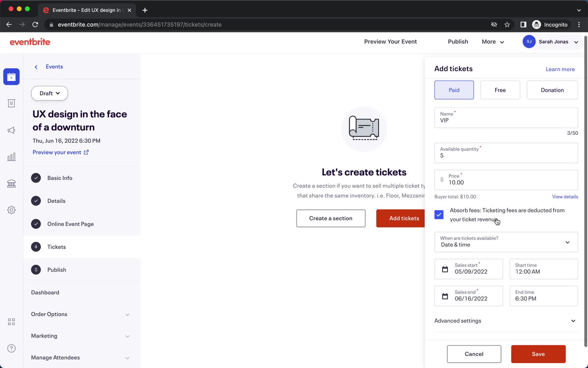Image resolution: width=588 pixels, height=368 pixels.
Task: Click Cancel in Add tickets panel
Action: click(474, 354)
